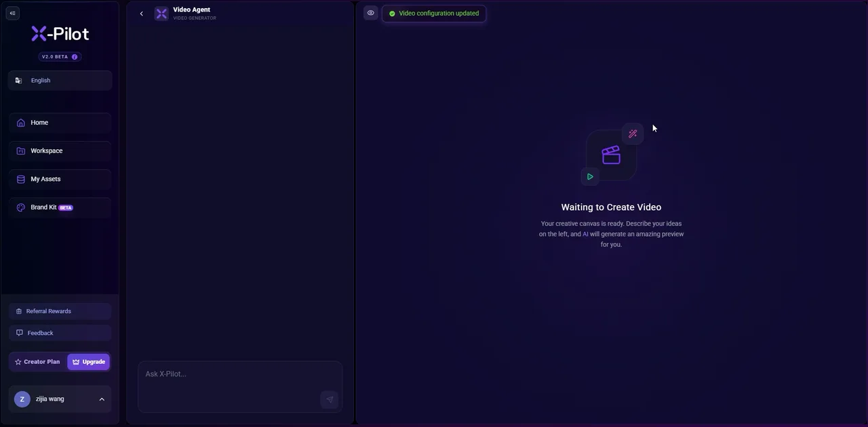Click the Feedback chat icon
Image resolution: width=868 pixels, height=427 pixels.
tap(19, 333)
